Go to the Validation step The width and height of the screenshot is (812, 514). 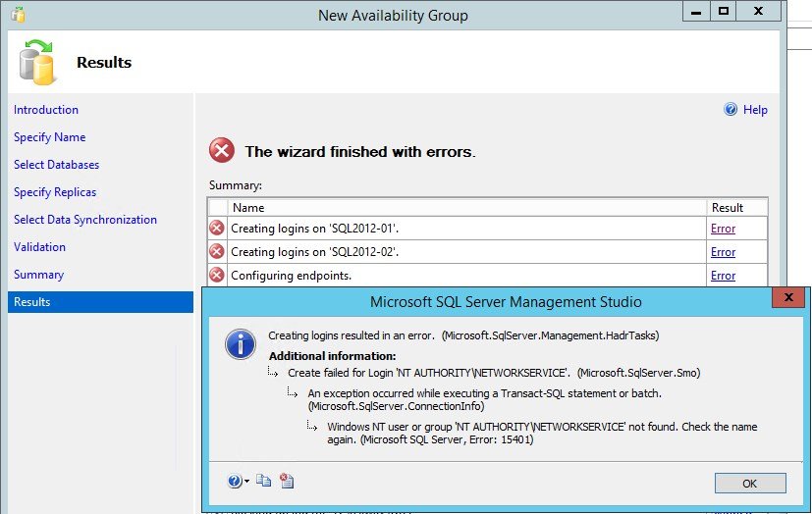click(x=39, y=247)
